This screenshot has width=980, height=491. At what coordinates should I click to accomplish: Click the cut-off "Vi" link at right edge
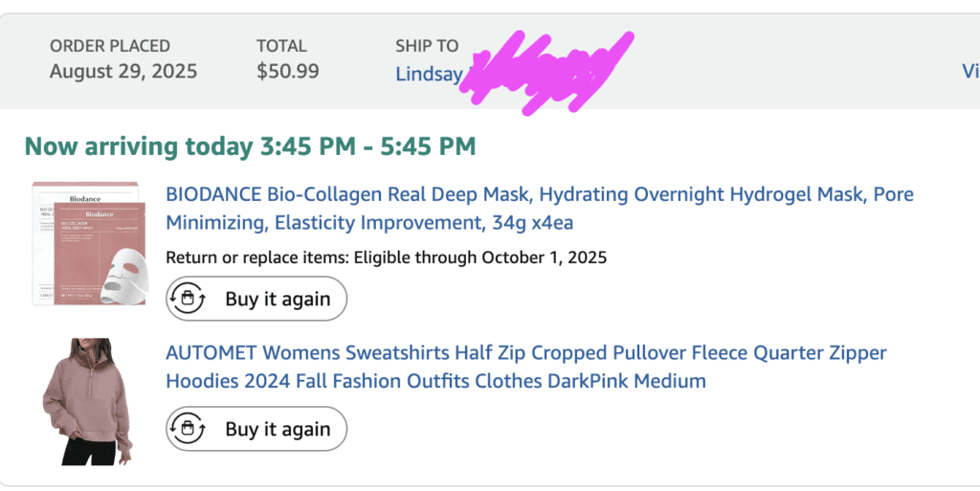click(x=969, y=71)
